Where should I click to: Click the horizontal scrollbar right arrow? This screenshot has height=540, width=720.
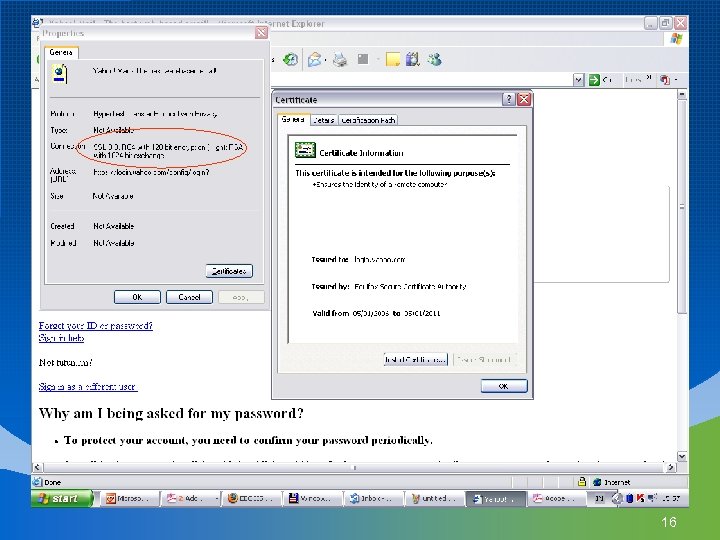tap(671, 467)
